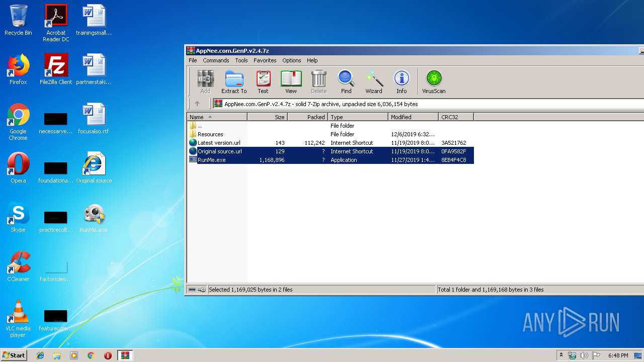Open Recycle Bin desktop icon

[18, 21]
